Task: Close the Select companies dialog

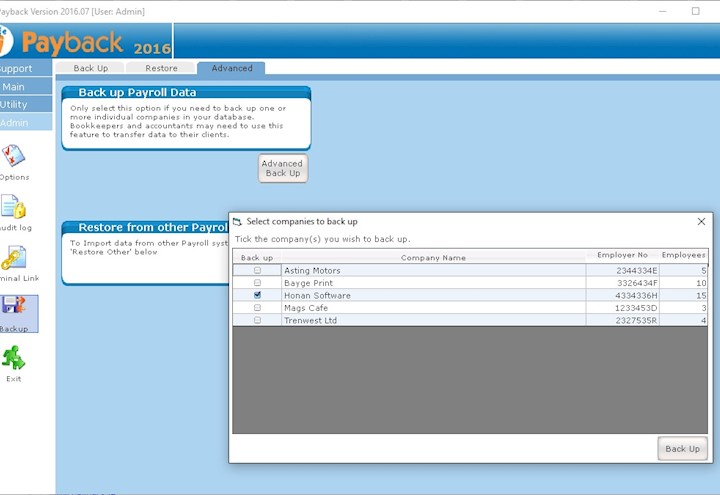Action: click(701, 221)
